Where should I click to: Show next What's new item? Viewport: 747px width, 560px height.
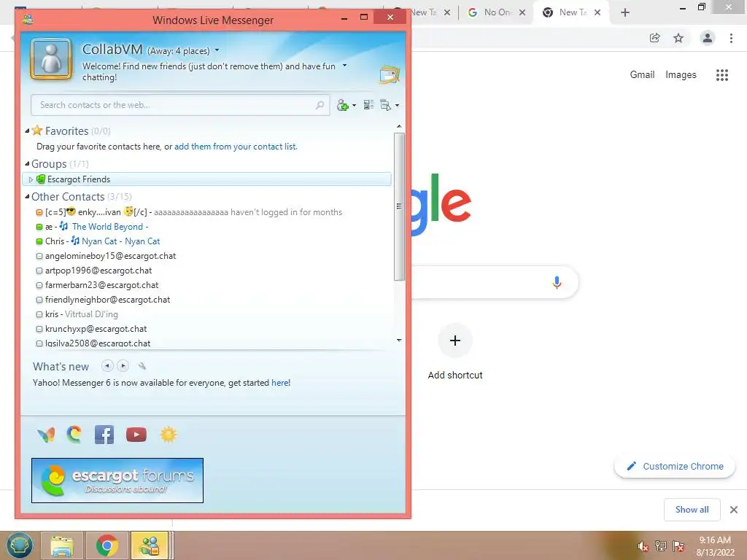coord(123,366)
